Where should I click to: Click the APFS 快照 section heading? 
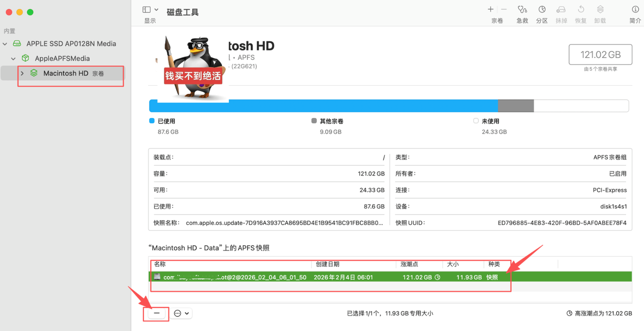pos(209,247)
